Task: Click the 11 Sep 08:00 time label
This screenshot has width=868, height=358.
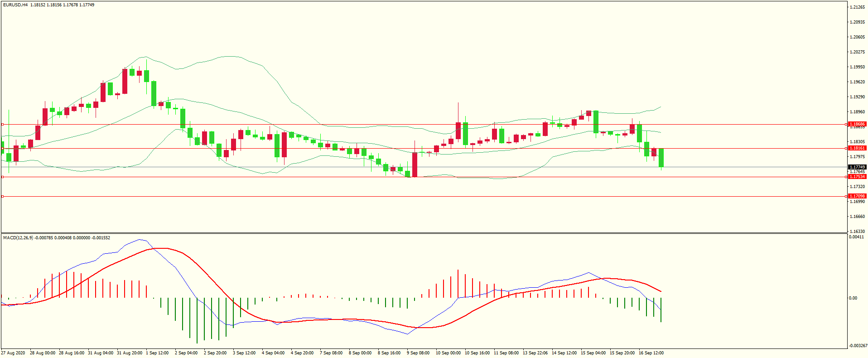Action: pos(506,353)
